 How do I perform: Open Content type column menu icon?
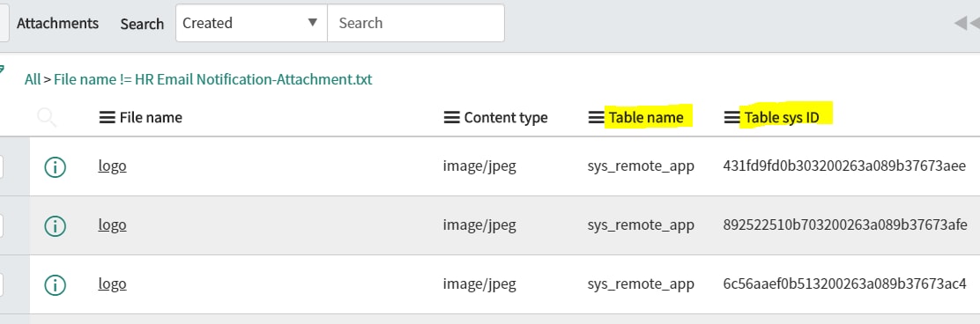[x=451, y=117]
